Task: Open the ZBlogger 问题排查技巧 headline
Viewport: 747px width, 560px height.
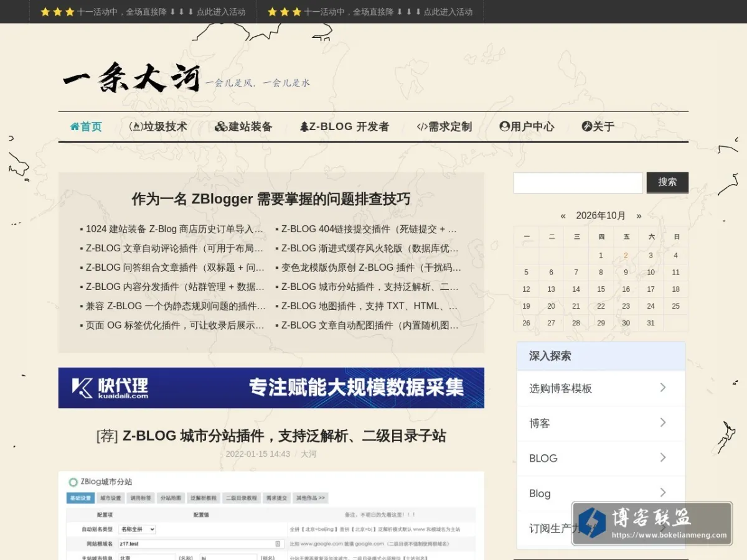Action: [x=271, y=199]
